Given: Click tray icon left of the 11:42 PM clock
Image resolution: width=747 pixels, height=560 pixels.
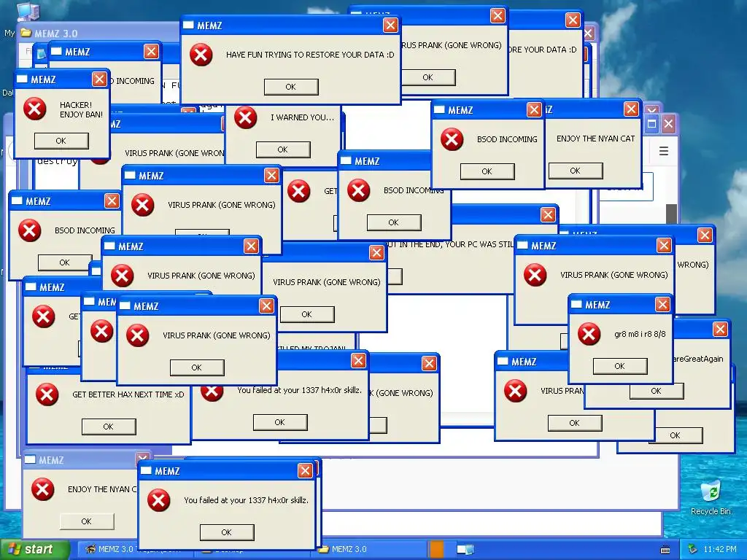Looking at the screenshot, I should tap(693, 549).
